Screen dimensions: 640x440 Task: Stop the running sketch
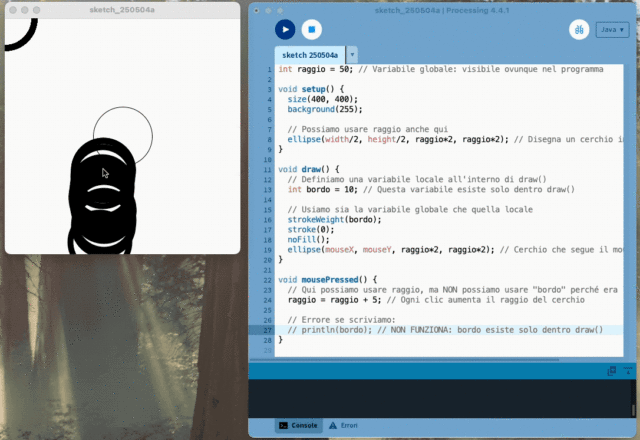pyautogui.click(x=311, y=30)
